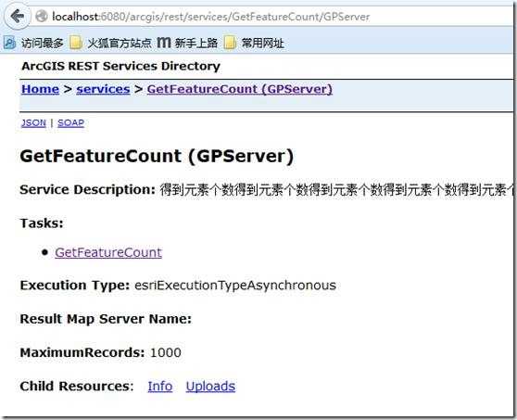
Task: Click the GetFeatureCount (GPServer) page heading
Action: (x=157, y=156)
